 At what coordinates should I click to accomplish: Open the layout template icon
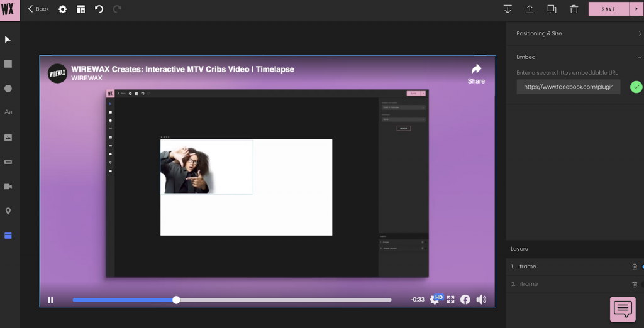81,9
